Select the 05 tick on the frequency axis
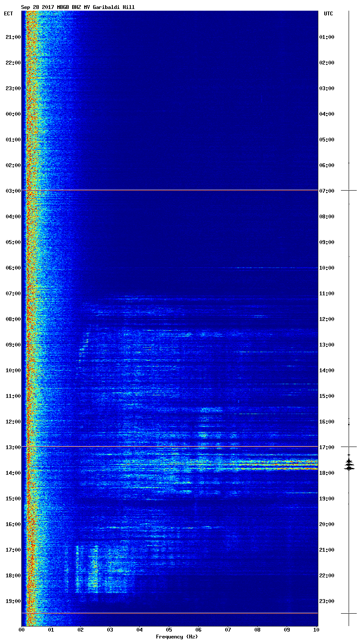 pyautogui.click(x=169, y=630)
